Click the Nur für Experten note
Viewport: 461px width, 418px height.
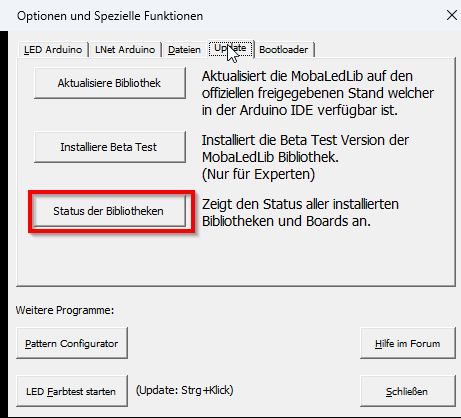[x=258, y=174]
